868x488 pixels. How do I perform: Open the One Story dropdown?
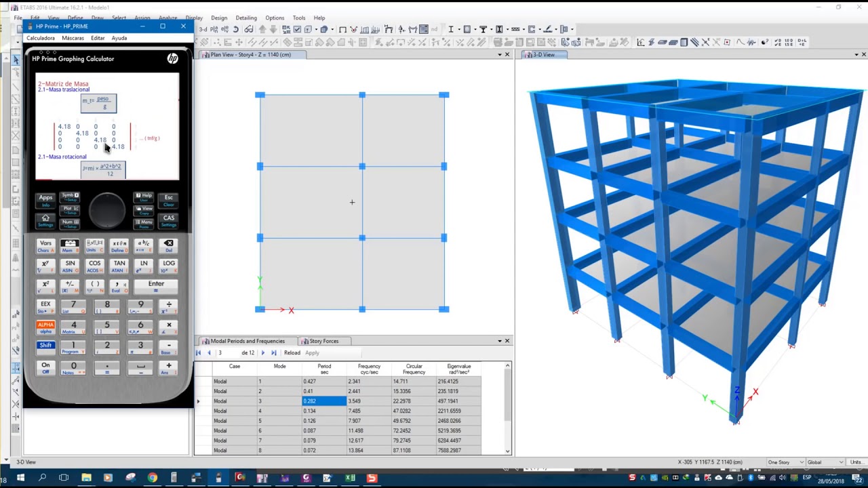click(786, 462)
